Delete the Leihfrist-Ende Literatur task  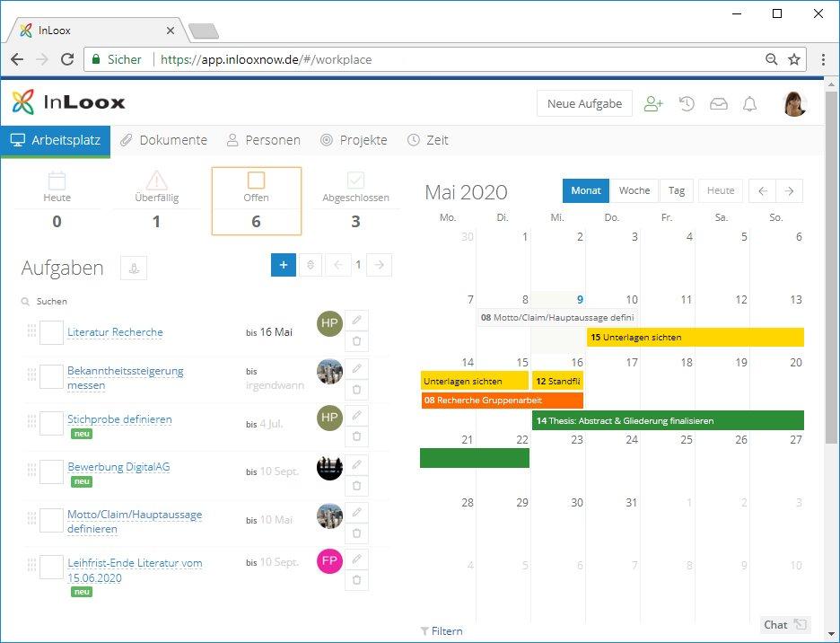tap(357, 580)
